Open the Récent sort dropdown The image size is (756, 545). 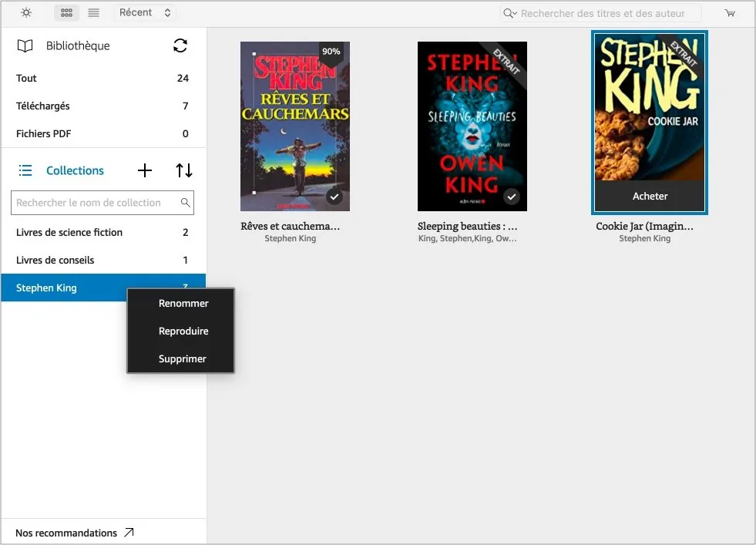click(145, 12)
